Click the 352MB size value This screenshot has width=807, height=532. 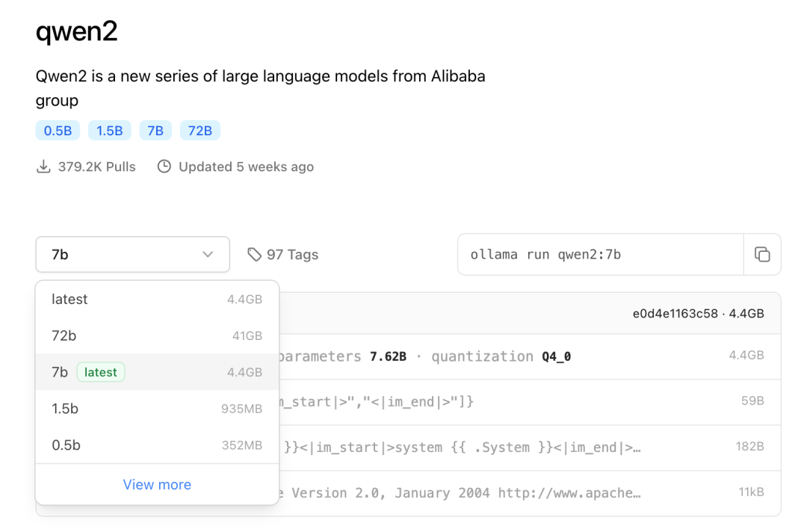[242, 445]
